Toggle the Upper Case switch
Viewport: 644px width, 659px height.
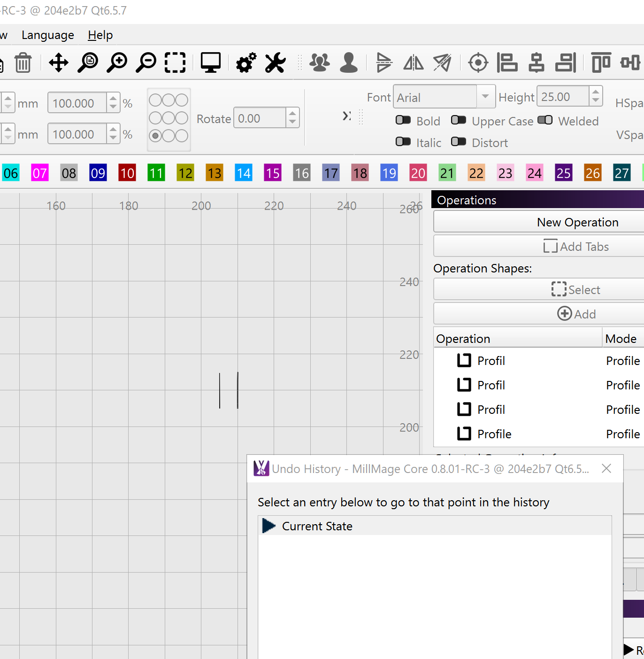(459, 120)
